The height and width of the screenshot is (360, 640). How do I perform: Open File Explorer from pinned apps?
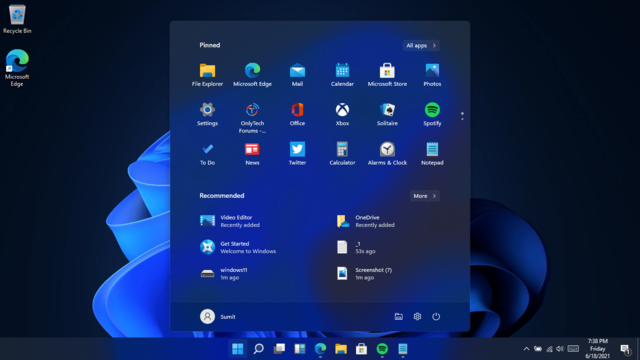pos(207,75)
